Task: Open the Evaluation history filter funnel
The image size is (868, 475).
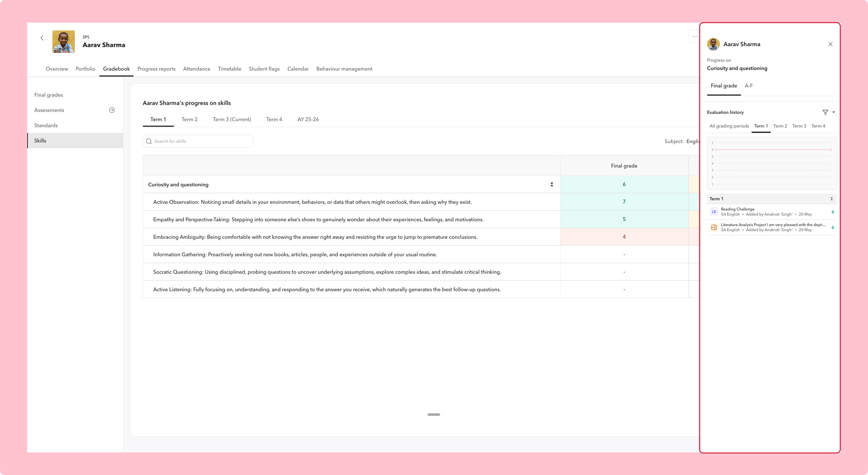Action: pyautogui.click(x=825, y=112)
